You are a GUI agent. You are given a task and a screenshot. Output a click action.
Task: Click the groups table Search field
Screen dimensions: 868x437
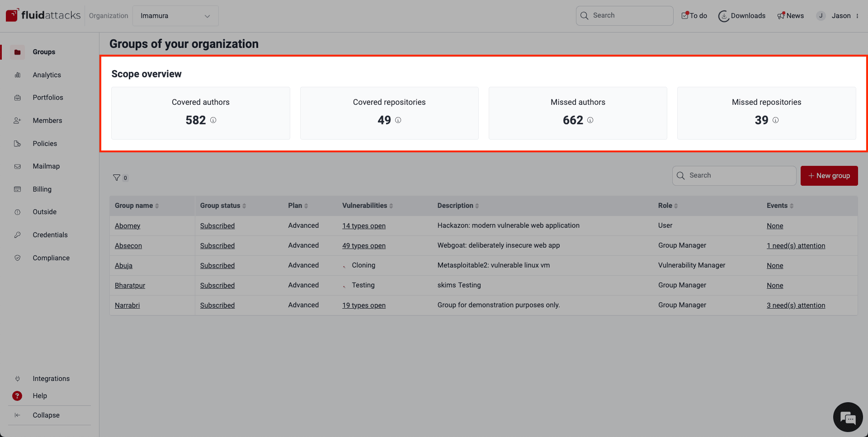[x=734, y=176]
